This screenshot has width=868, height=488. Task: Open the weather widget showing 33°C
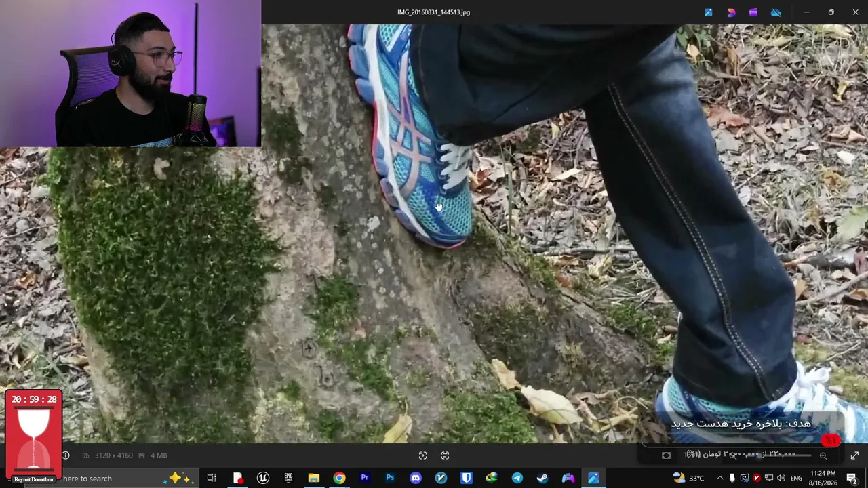[x=688, y=479]
